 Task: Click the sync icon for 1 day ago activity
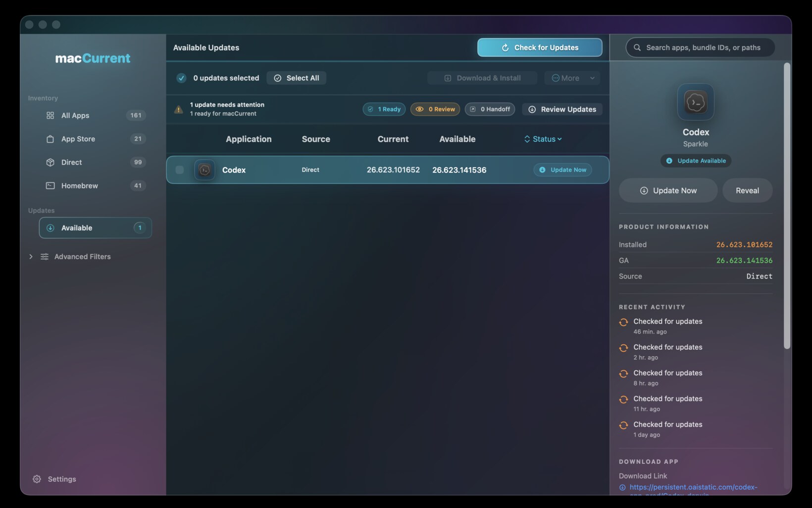tap(623, 425)
